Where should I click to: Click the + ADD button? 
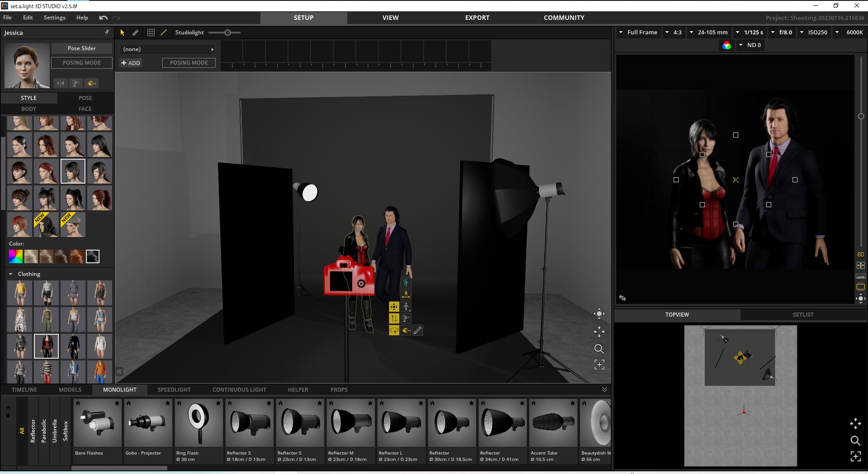[x=131, y=63]
